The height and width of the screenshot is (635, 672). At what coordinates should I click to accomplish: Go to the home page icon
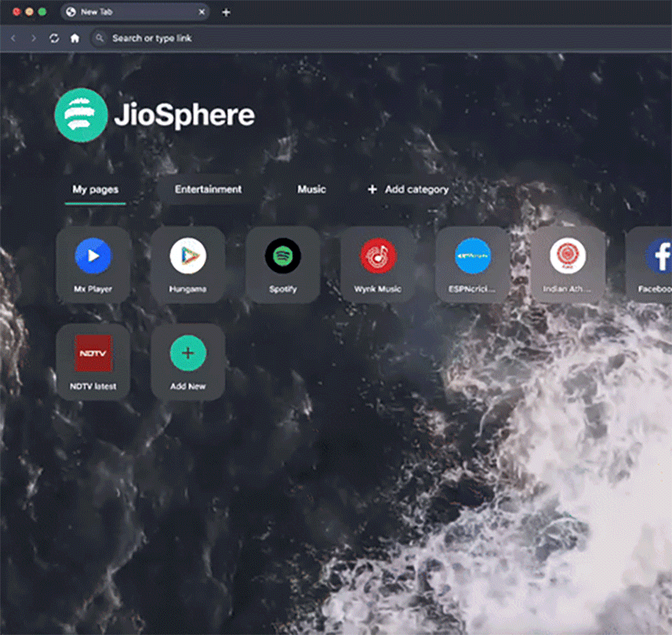click(x=75, y=38)
